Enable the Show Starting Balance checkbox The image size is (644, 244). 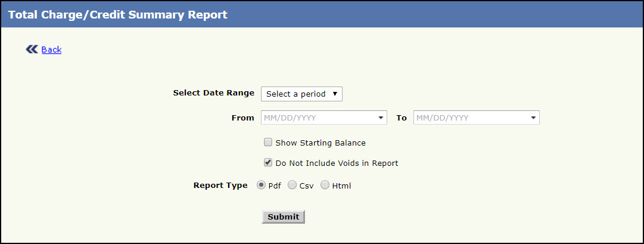pos(268,143)
